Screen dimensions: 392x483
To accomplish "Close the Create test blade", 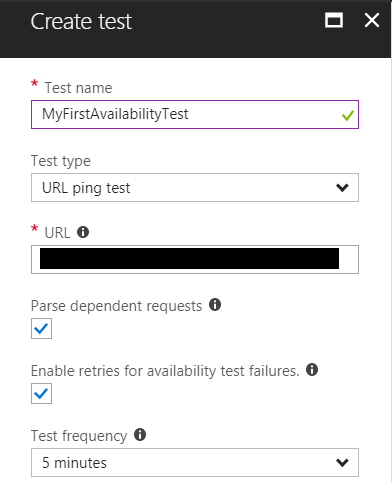I will coord(372,20).
